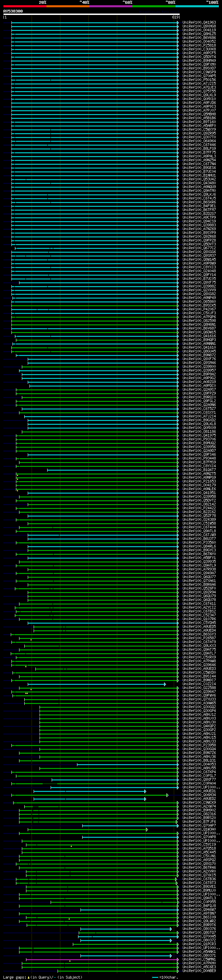
Task: Select the query ID AV538300
Action: 13,11
